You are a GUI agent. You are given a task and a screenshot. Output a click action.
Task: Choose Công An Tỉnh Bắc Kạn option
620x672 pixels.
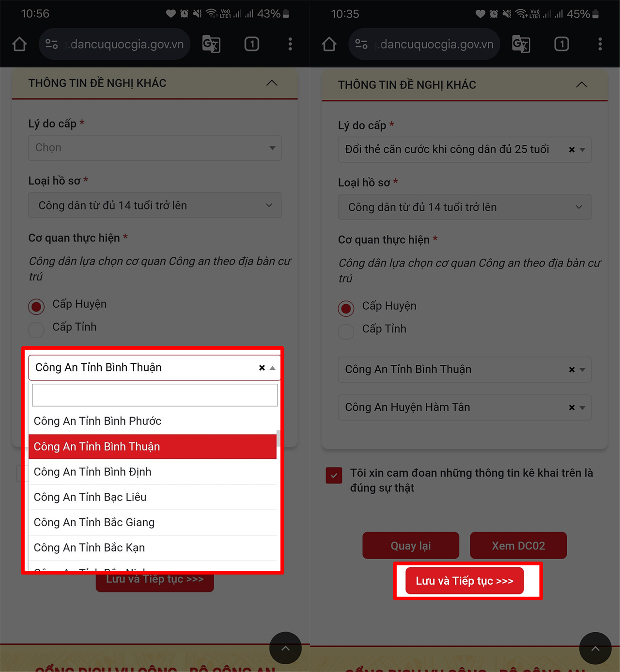(153, 547)
